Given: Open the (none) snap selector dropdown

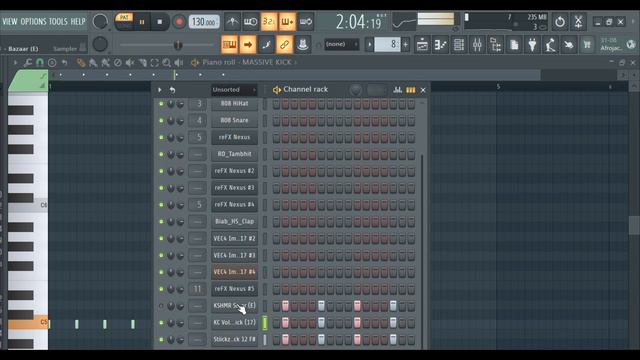Looking at the screenshot, I should (x=342, y=44).
